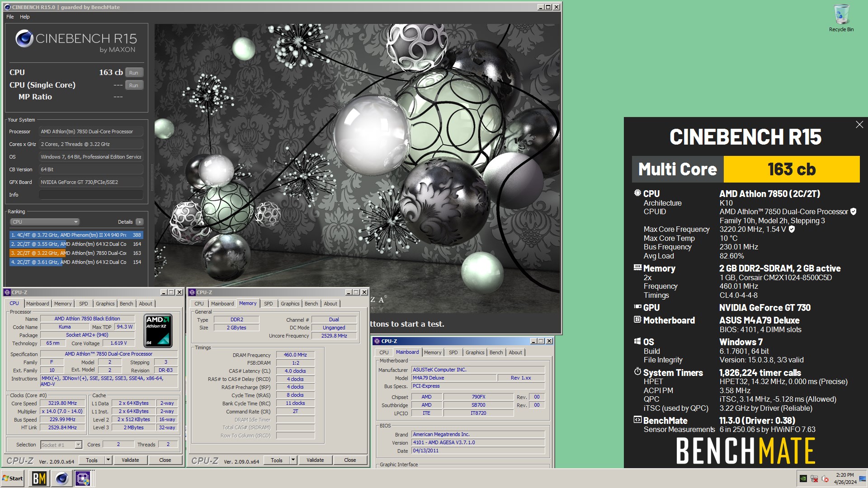Open the Cinebench Help menu
Screen dimensions: 868x488
point(25,17)
